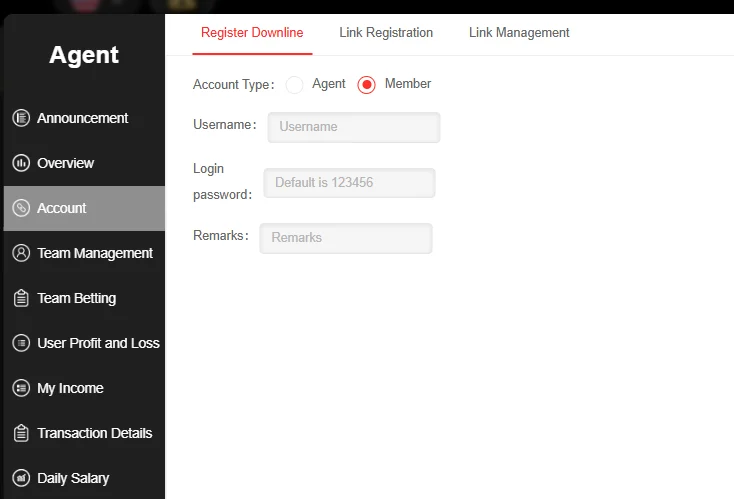Click the Team Management person icon
The height and width of the screenshot is (499, 734).
pyautogui.click(x=21, y=253)
